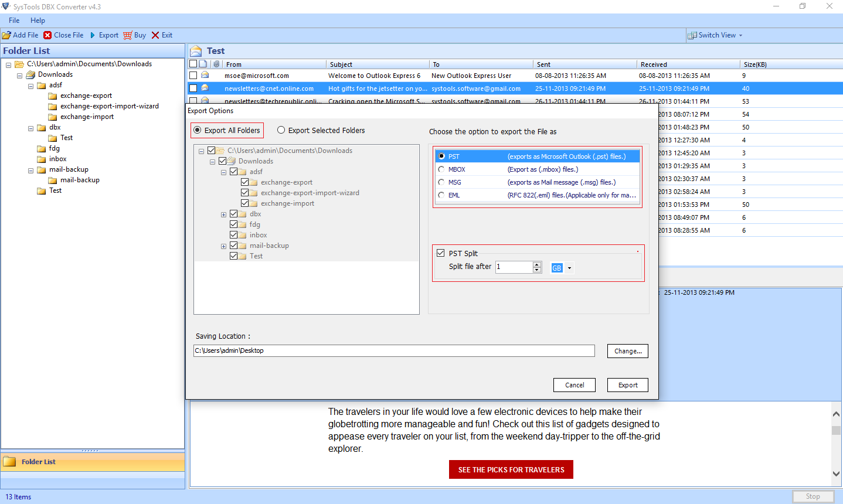
Task: Click the Stop button in status bar
Action: [x=813, y=496]
